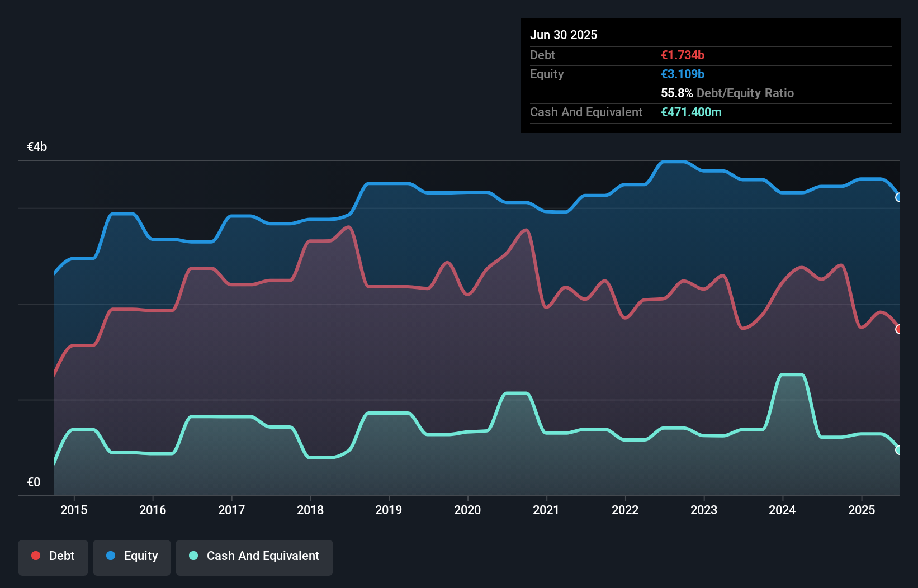Click the 2020 x-axis label
The width and height of the screenshot is (918, 588).
click(x=467, y=510)
